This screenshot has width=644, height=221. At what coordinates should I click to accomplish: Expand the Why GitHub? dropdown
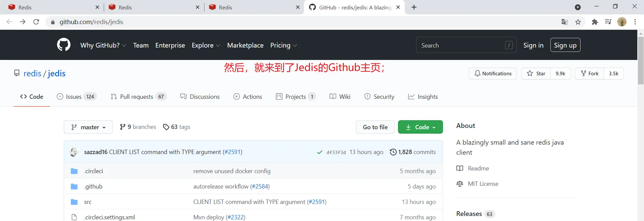point(103,45)
